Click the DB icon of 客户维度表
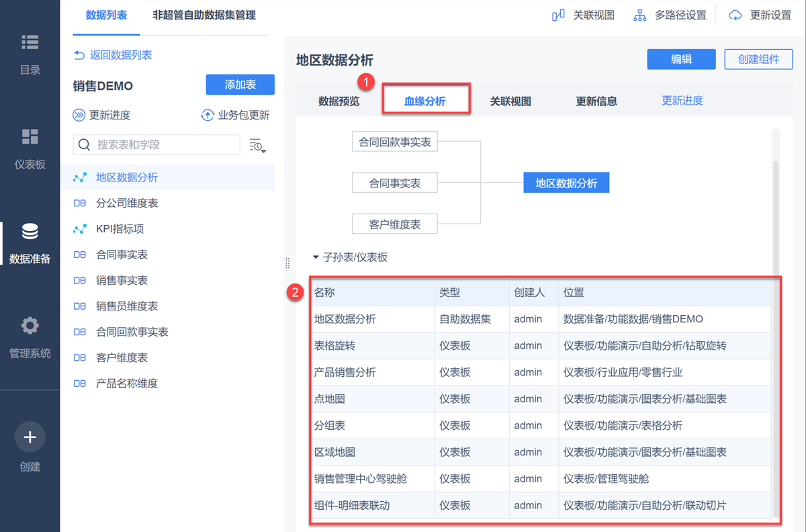The image size is (806, 532). coord(80,357)
